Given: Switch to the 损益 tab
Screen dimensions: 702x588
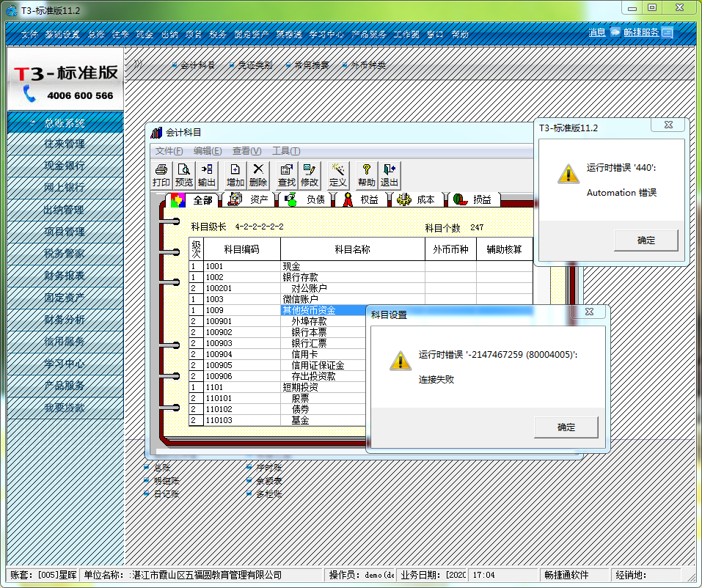Looking at the screenshot, I should point(474,199).
